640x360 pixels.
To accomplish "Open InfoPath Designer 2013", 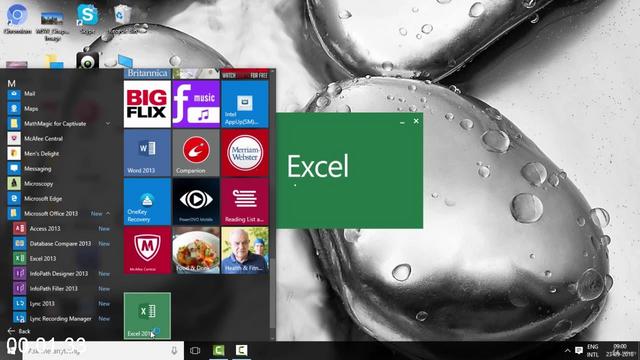I will pos(61,273).
